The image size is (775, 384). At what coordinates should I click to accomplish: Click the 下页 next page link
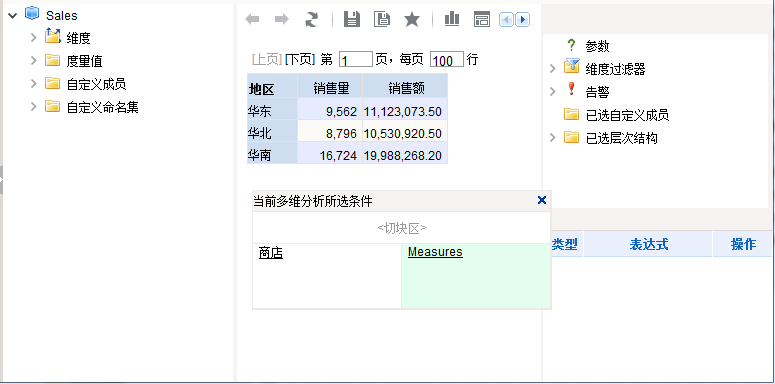(x=300, y=60)
